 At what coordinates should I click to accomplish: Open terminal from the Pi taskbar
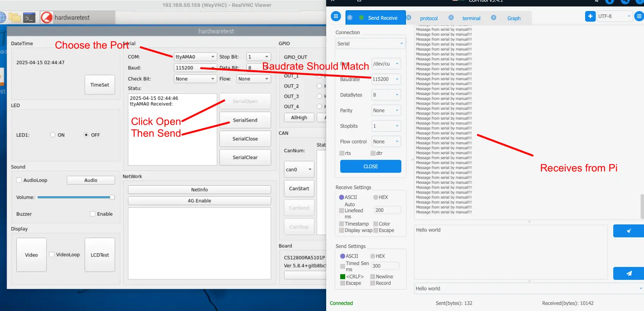point(29,17)
